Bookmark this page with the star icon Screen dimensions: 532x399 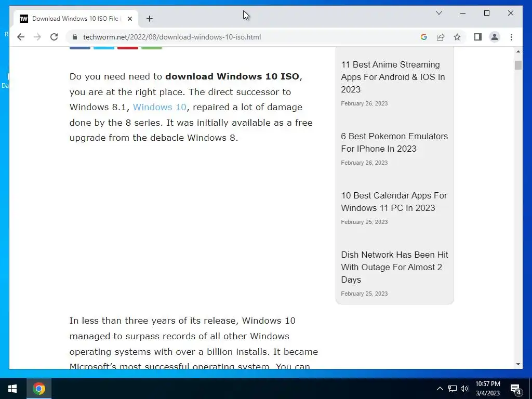tap(457, 37)
